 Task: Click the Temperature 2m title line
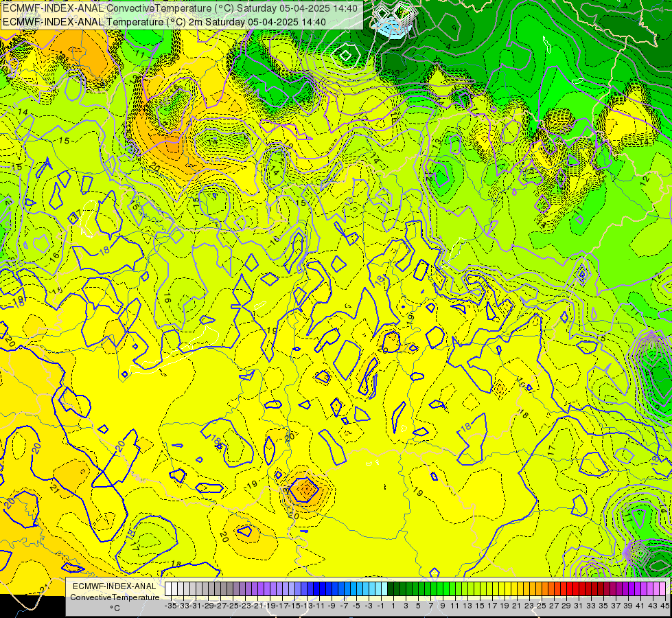(164, 22)
